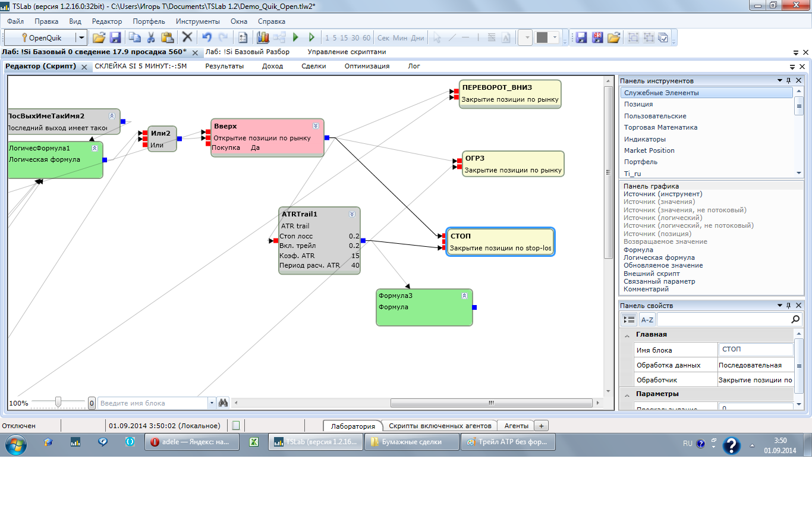Click the scissors cut icon
812x512 pixels.
151,37
